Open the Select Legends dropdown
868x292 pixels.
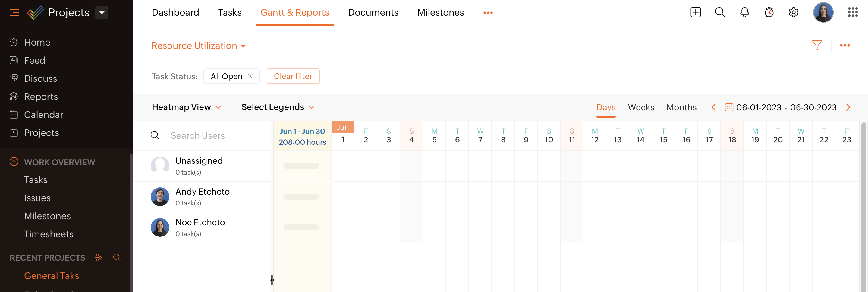[278, 107]
